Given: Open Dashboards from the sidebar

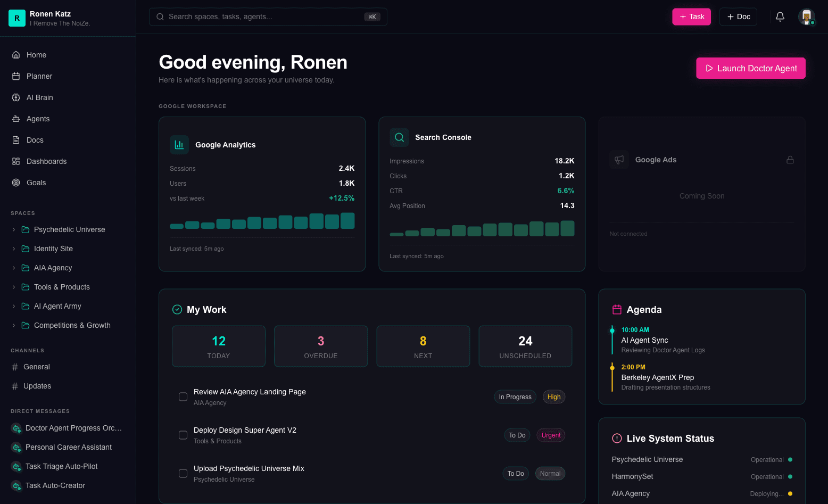Looking at the screenshot, I should click(46, 161).
